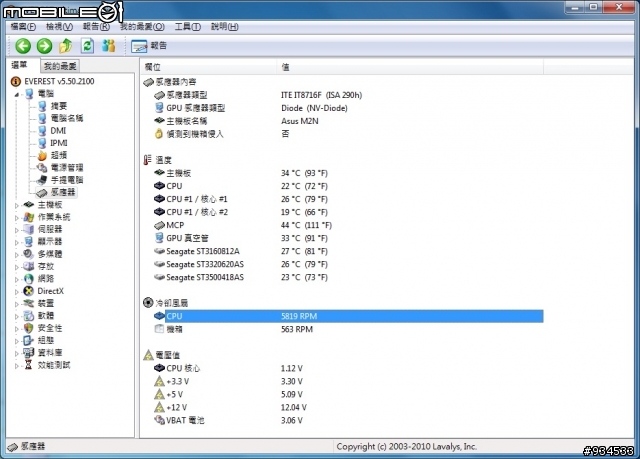Select 手提電腦 in the tree
The width and height of the screenshot is (640, 459).
[67, 180]
